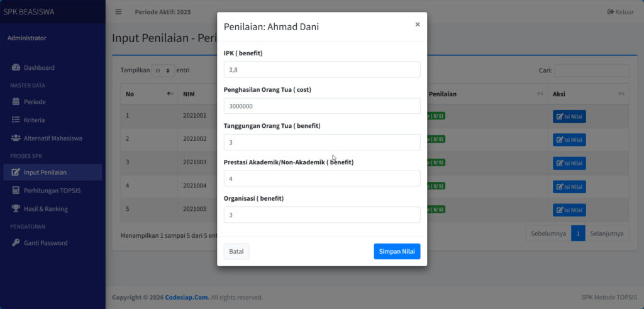
Task: Click the Hasil & Ranking trophy icon
Action: [16, 208]
